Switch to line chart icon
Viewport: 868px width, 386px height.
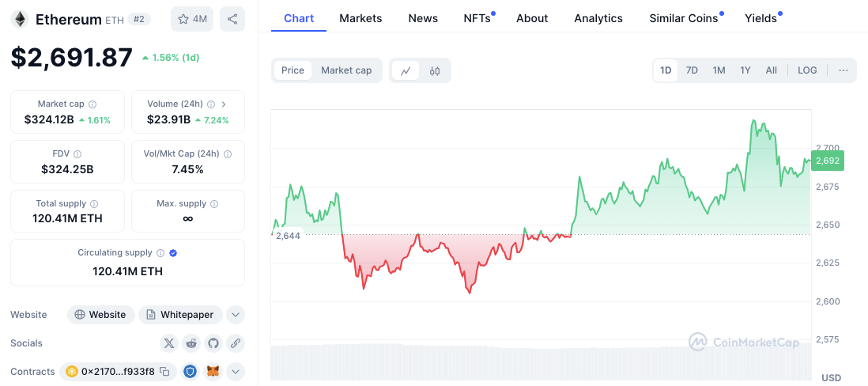406,70
